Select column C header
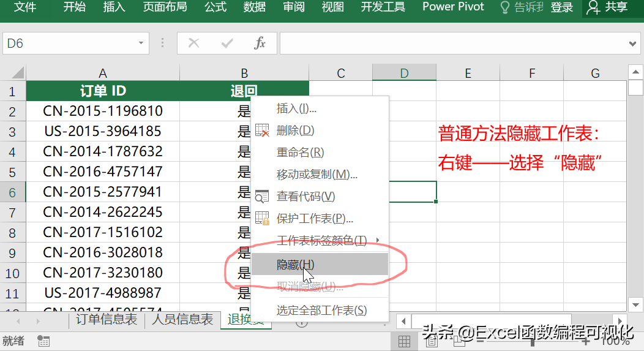Screen dimensions: 644x351 point(340,73)
